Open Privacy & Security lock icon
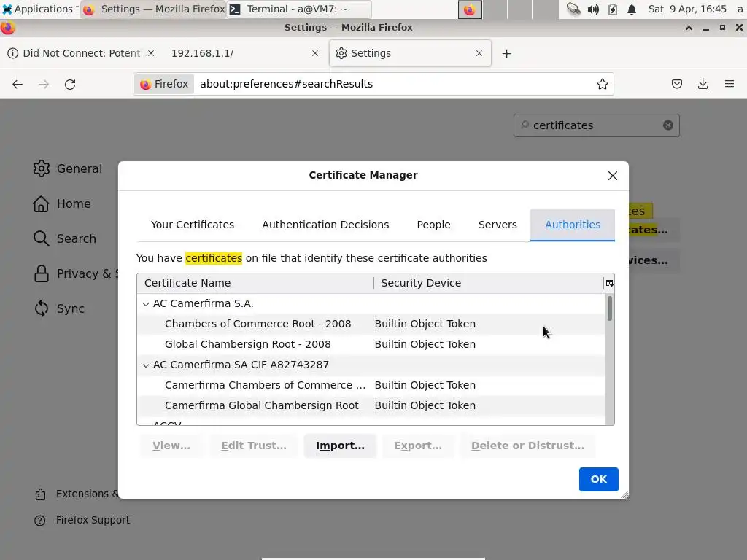Screen dimensions: 747x560 pos(42,274)
